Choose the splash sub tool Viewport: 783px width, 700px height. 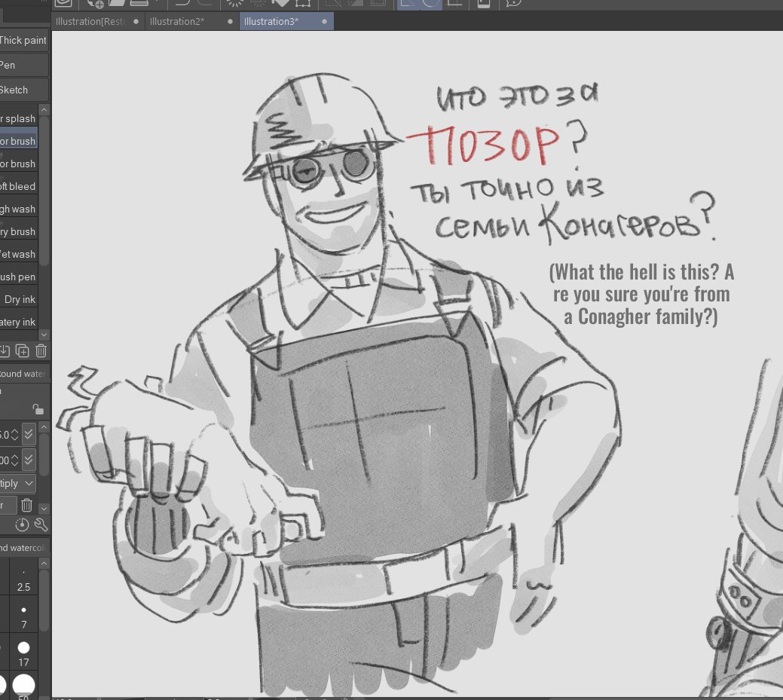coord(19,118)
